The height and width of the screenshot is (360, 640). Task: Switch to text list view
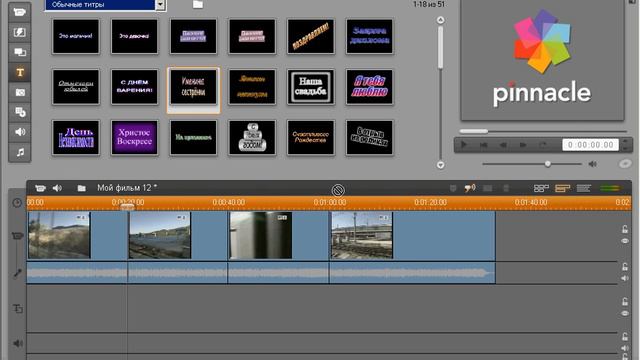[x=584, y=188]
